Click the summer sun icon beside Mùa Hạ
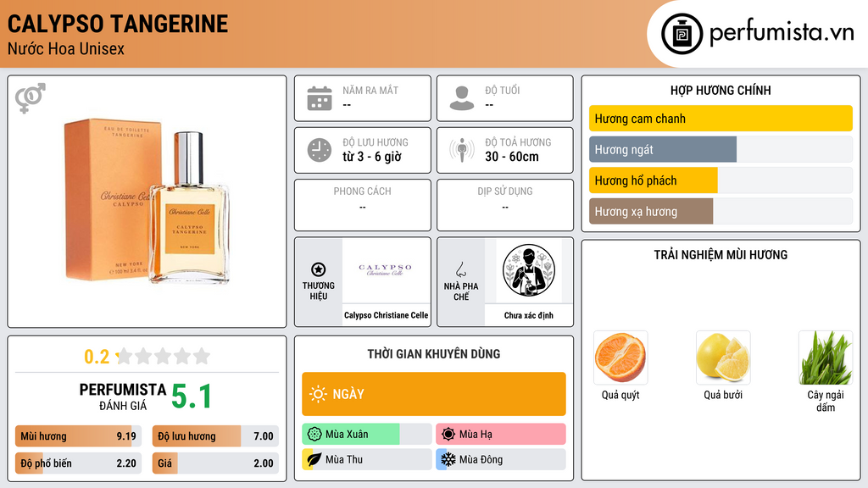Screen dimensions: 868x488 [448, 434]
